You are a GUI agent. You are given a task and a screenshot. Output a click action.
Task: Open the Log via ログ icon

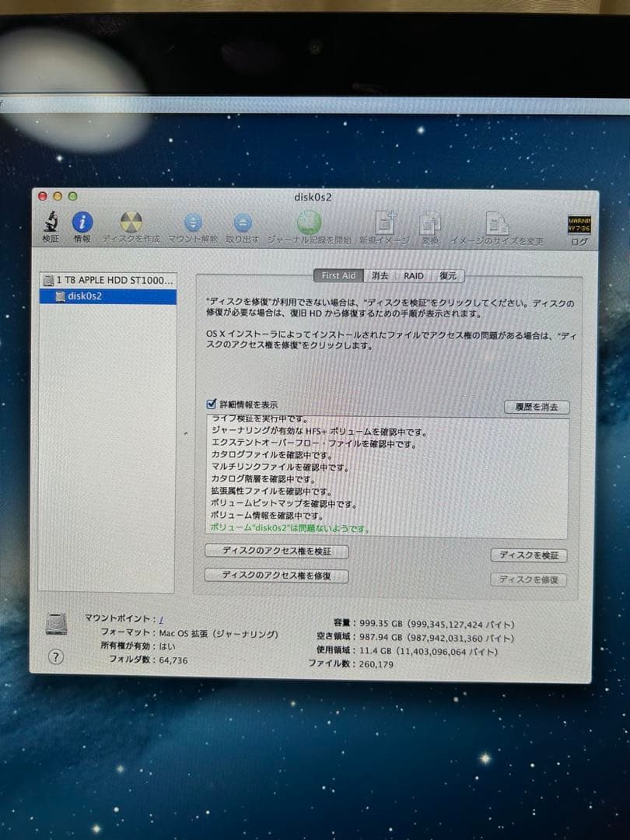pos(579,226)
